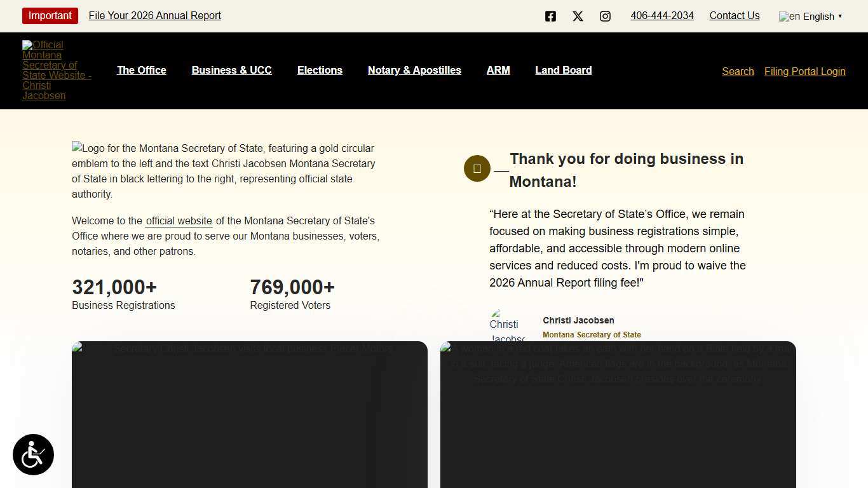Click the Montana Secretary of State header logo

click(x=57, y=70)
